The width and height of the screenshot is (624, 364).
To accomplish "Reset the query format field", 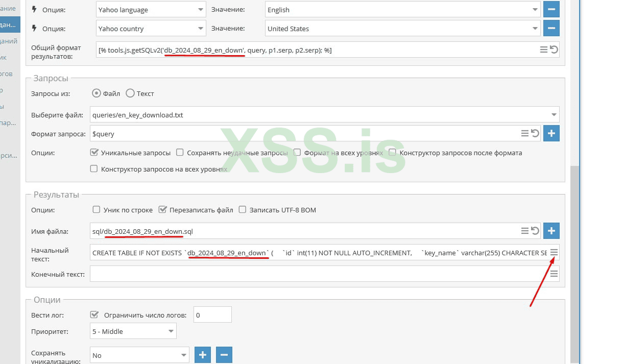I will click(535, 133).
